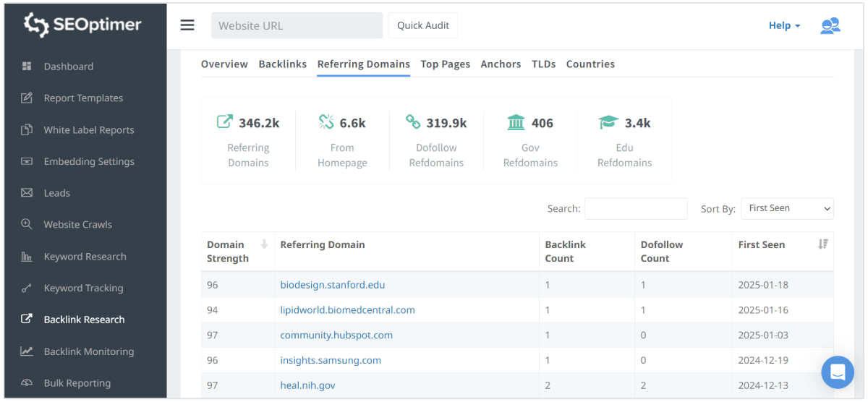
Task: Click the referring domains Search box
Action: pos(636,208)
